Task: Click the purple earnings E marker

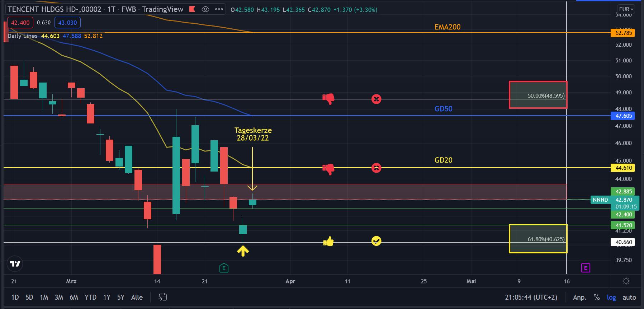Action: point(586,268)
